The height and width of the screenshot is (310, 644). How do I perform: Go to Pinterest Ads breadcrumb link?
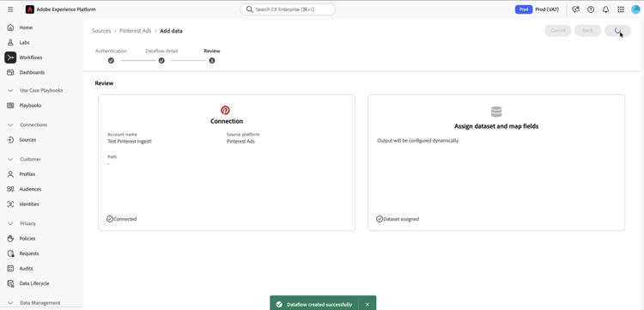coord(136,31)
